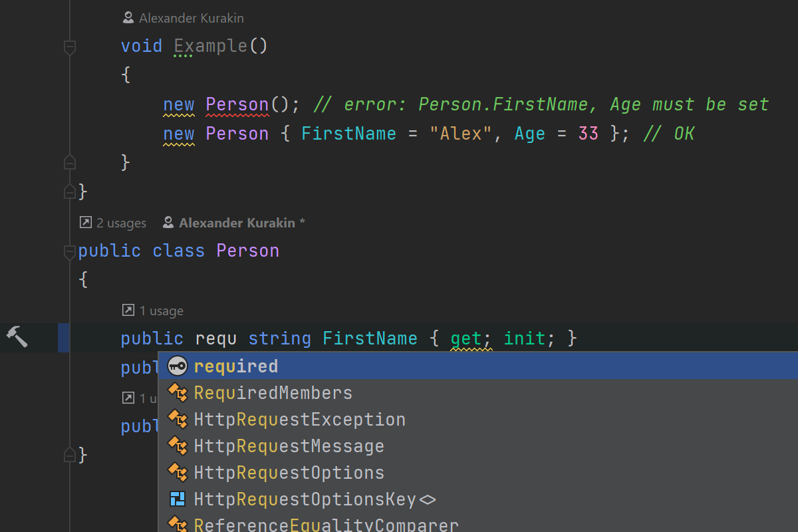Click the HttpRequestOptionsKey struct icon
The height and width of the screenshot is (532, 798).
coord(178,499)
